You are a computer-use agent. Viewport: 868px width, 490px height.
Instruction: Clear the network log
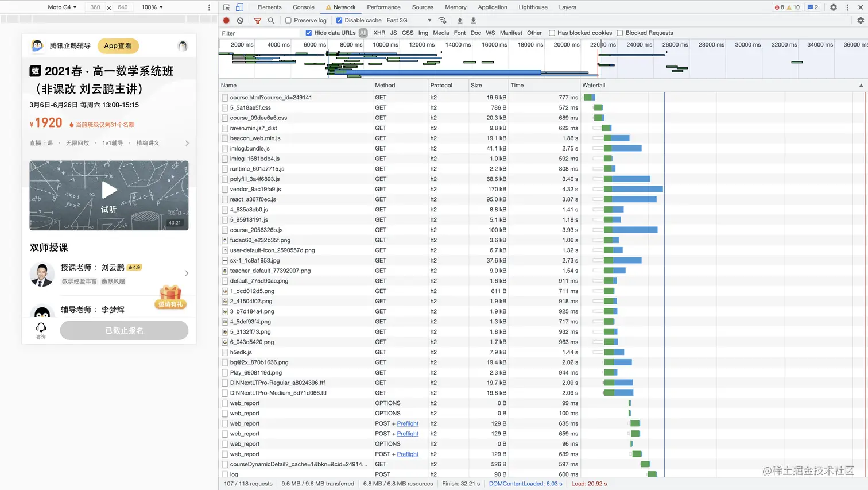click(240, 20)
